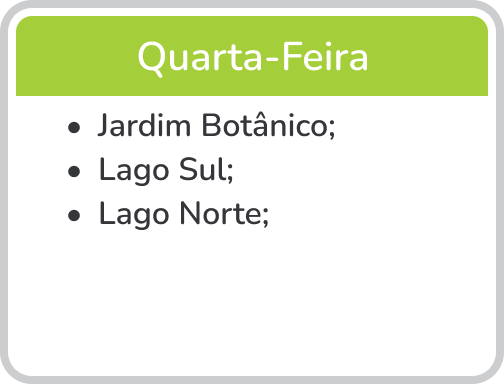Click the word Feira in the header

tap(325, 57)
